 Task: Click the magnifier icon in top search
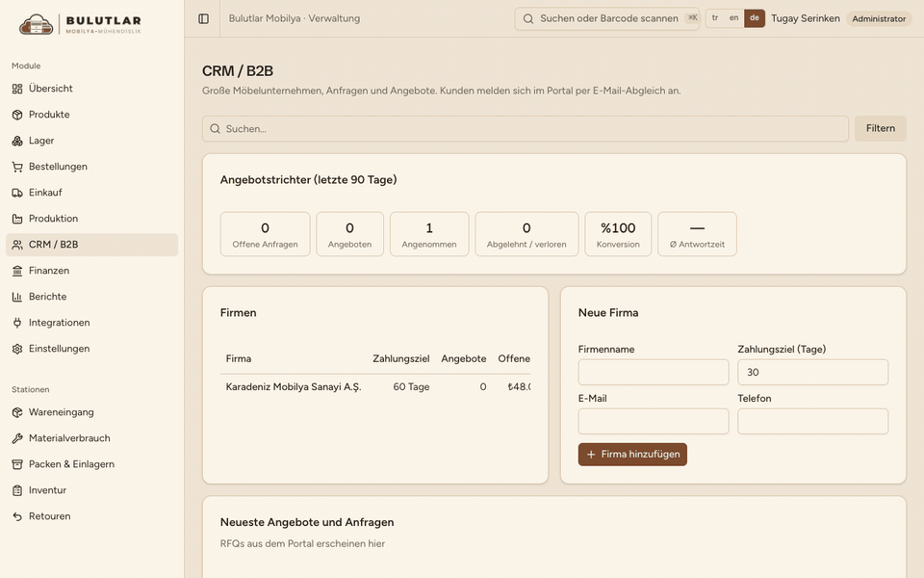(528, 19)
